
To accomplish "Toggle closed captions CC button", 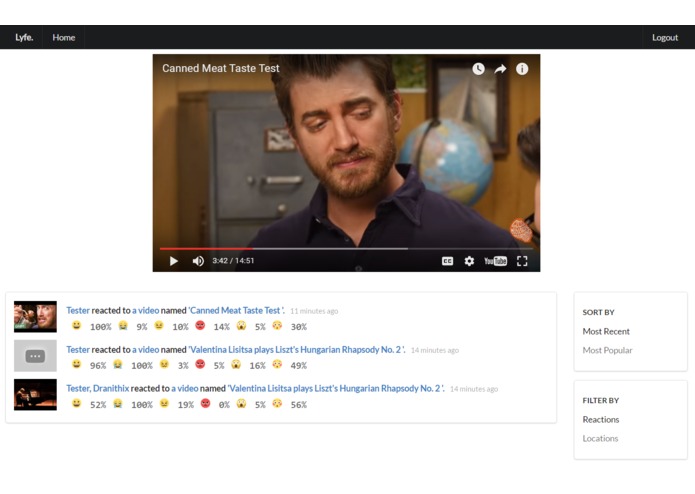I will pyautogui.click(x=447, y=261).
